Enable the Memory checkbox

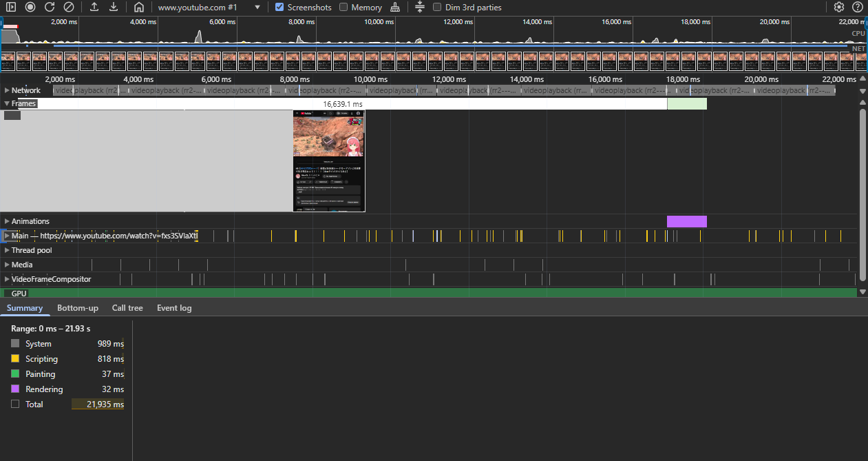343,8
